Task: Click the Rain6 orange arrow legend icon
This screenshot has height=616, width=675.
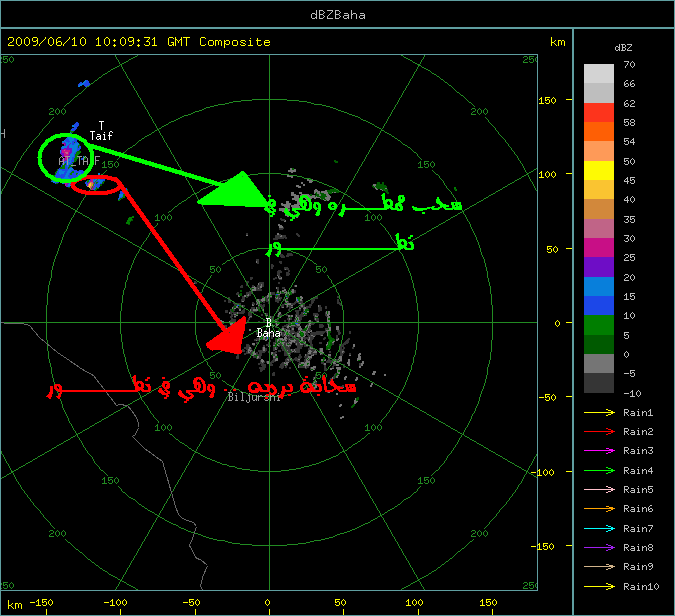Action: 599,508
